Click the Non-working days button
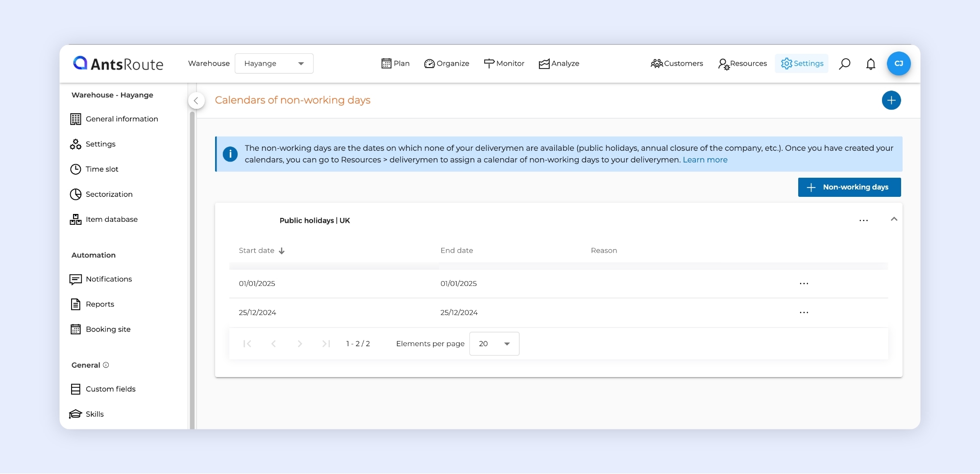This screenshot has height=474, width=980. click(849, 188)
